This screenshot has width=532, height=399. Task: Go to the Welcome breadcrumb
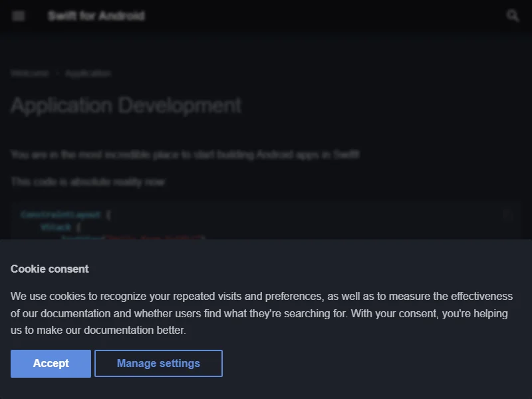[x=29, y=74]
